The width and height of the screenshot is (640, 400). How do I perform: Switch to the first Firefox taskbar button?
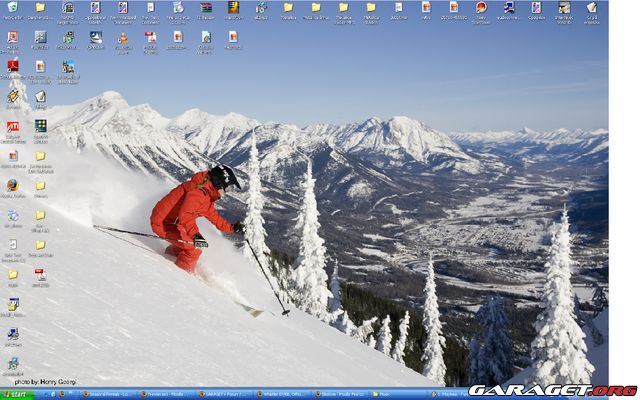point(105,394)
